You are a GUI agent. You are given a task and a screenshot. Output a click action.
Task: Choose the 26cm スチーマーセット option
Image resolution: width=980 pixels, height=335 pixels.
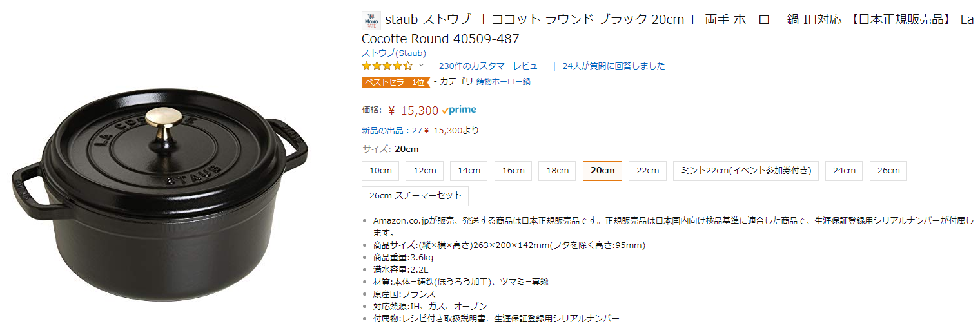click(x=415, y=195)
